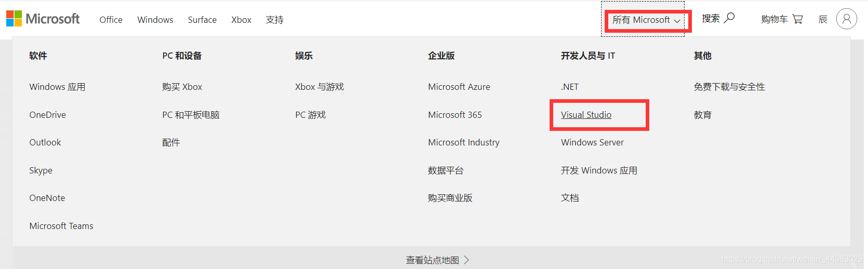
Task: Click the Microsoft logo
Action: click(x=43, y=19)
